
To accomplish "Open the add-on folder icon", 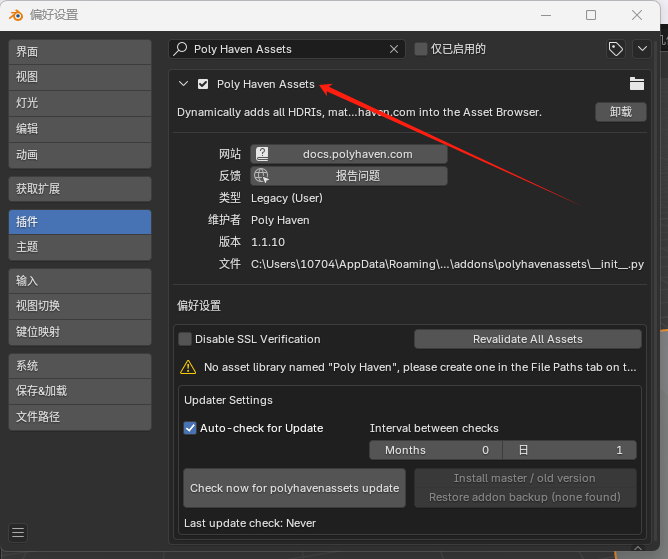I will tap(637, 84).
